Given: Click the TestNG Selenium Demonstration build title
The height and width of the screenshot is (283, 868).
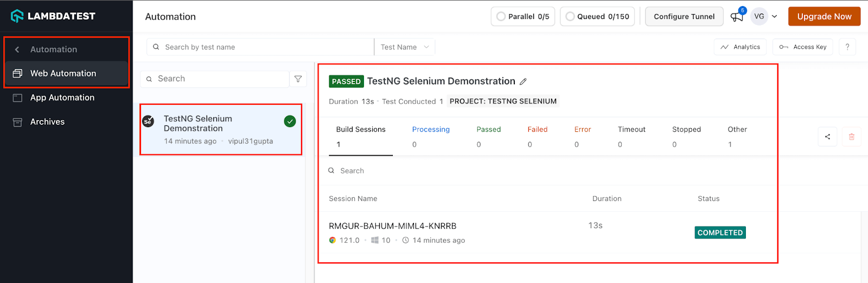Looking at the screenshot, I should (x=441, y=81).
